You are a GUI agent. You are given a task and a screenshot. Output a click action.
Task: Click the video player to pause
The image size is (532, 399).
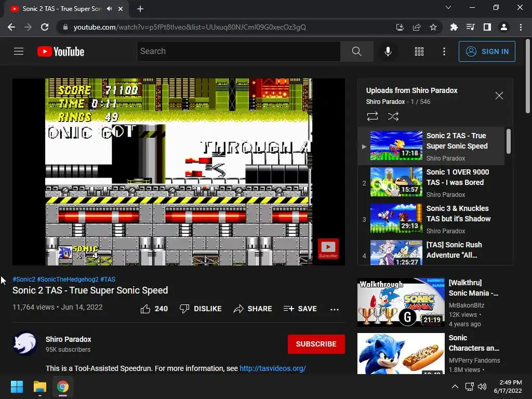click(x=179, y=171)
